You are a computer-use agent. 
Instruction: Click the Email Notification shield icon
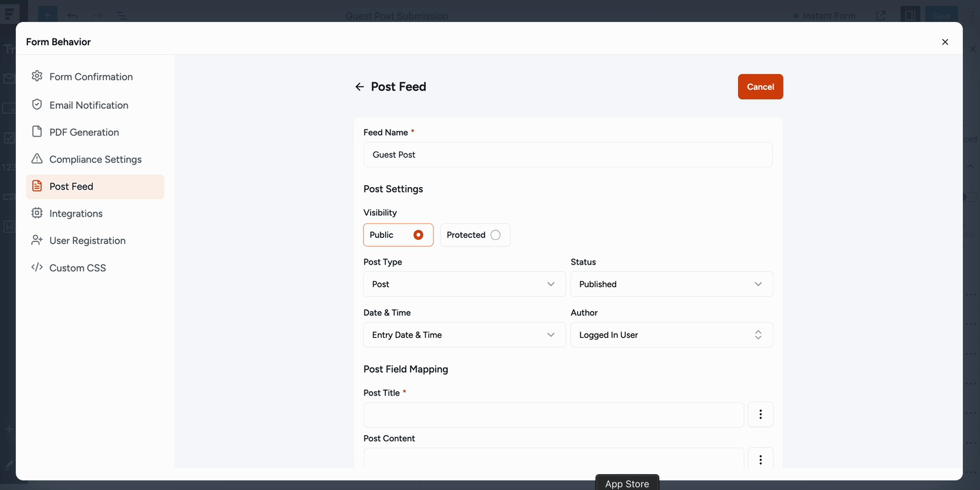click(x=37, y=104)
